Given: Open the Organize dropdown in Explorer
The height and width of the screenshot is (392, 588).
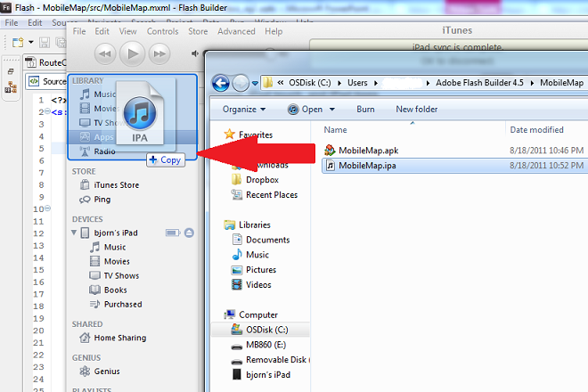Looking at the screenshot, I should 244,110.
